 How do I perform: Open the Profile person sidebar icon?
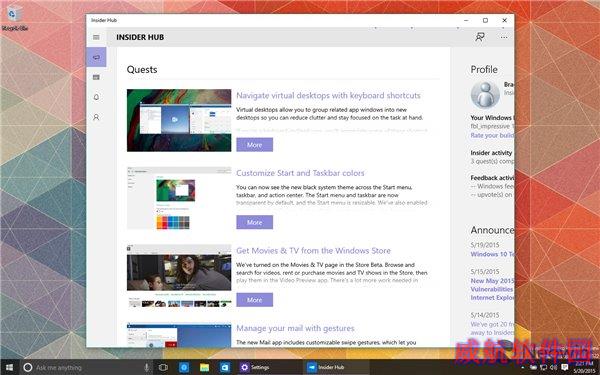pos(96,117)
